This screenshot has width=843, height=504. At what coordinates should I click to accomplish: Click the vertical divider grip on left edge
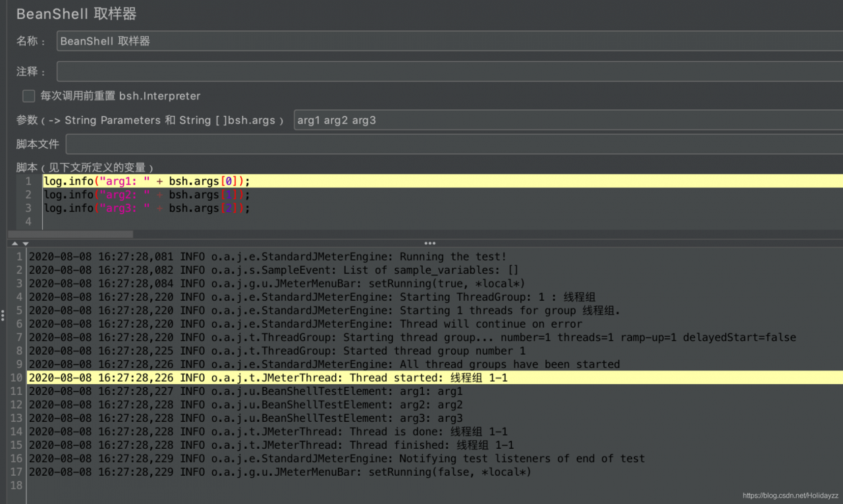(3, 315)
